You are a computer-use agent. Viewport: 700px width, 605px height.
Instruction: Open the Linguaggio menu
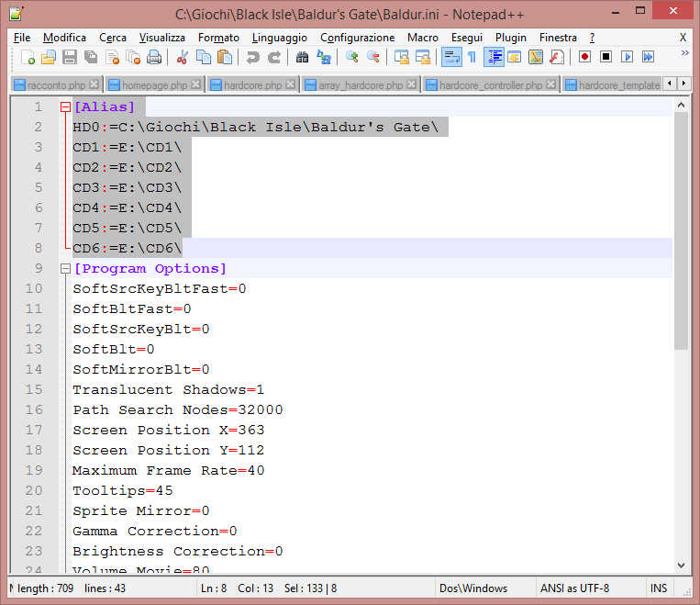coord(280,38)
